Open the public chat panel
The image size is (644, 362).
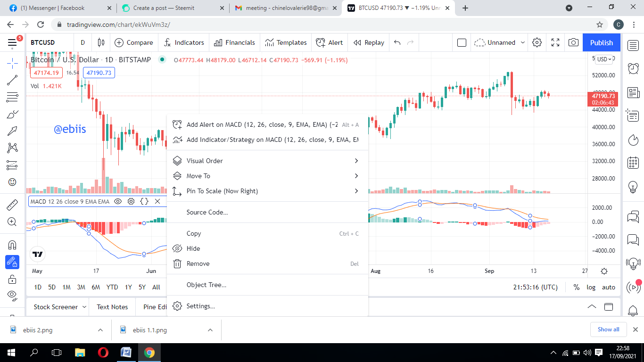point(633,217)
